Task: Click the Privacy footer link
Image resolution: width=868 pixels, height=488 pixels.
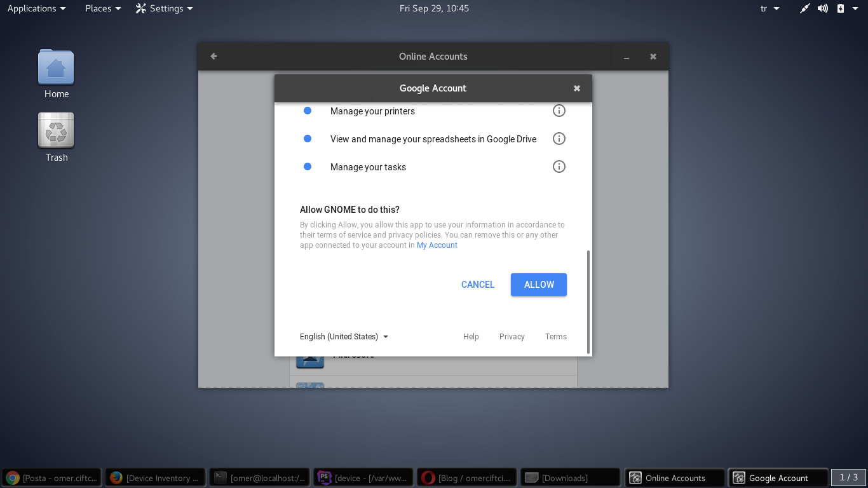Action: tap(512, 337)
